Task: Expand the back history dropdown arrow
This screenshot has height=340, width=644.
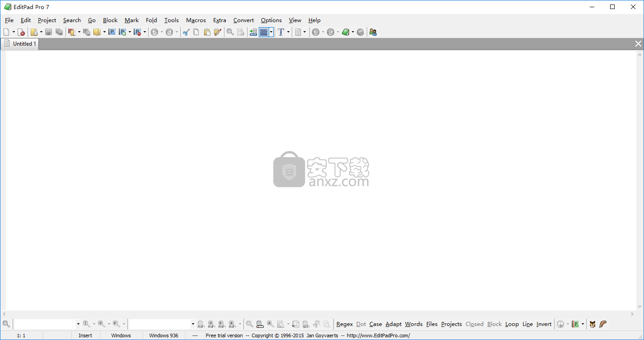Action: point(323,32)
